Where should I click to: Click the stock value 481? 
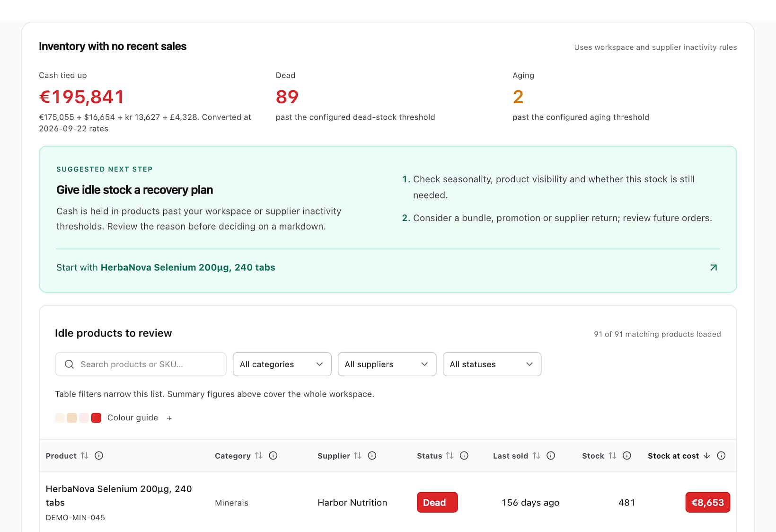pyautogui.click(x=626, y=503)
